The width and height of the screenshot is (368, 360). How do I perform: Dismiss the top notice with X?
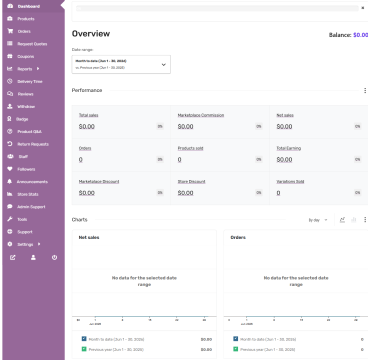(x=363, y=8)
